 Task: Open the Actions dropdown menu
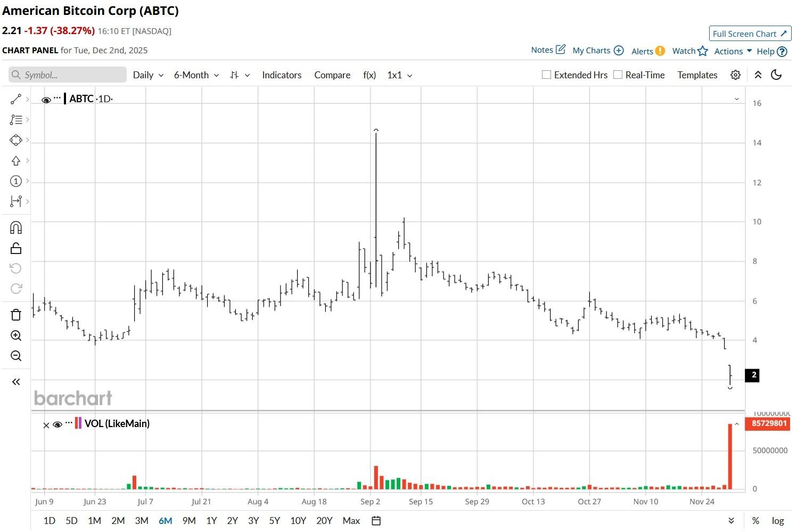733,51
